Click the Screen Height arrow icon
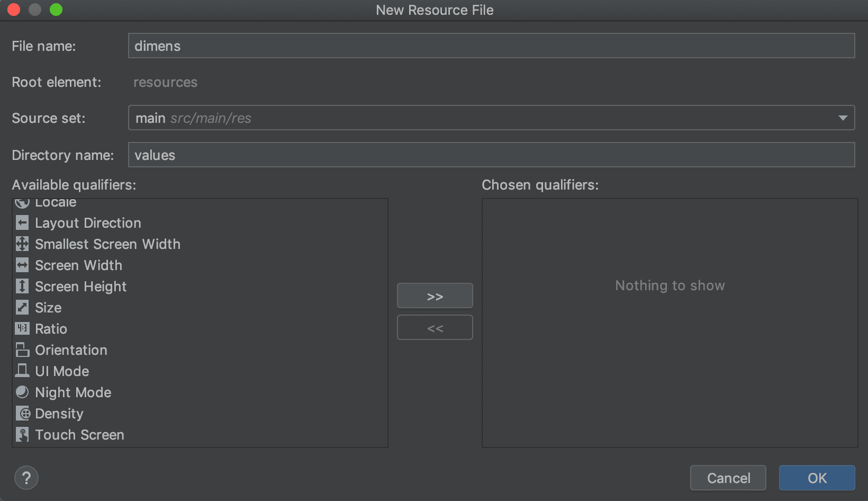This screenshot has width=868, height=501. tap(22, 287)
